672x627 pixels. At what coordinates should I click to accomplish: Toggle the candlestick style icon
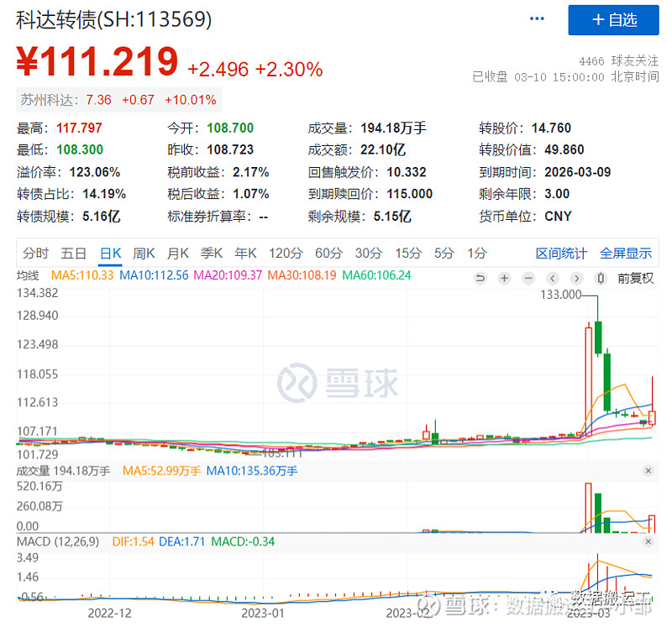(x=601, y=279)
